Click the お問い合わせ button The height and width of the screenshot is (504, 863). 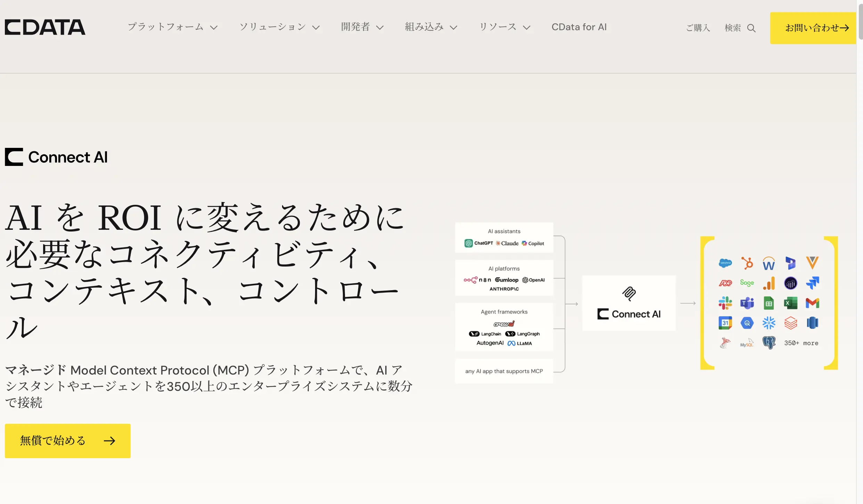[x=813, y=28]
